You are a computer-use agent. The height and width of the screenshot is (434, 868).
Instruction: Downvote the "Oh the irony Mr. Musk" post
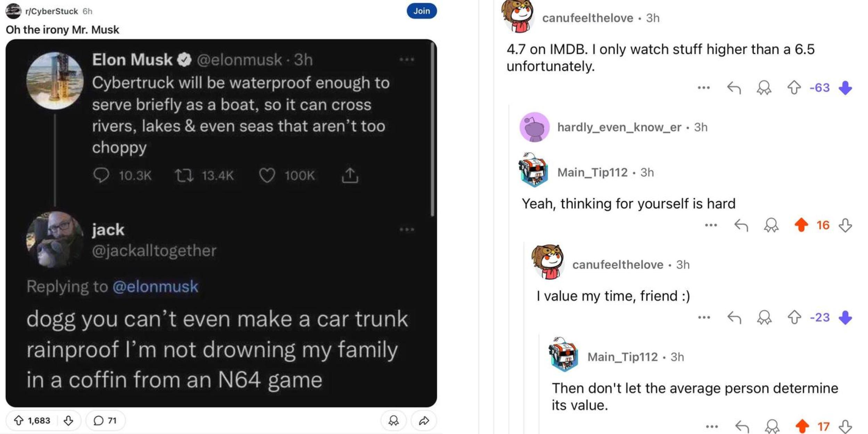point(68,421)
